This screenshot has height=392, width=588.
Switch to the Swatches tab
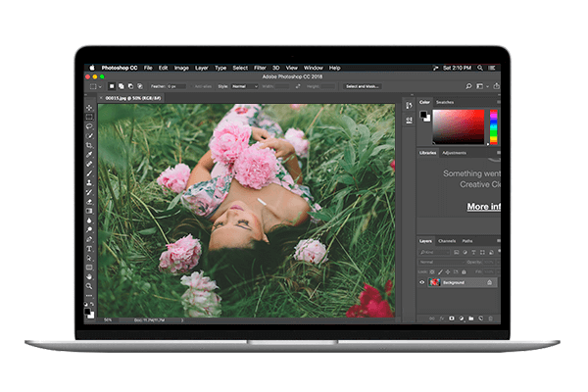pos(445,102)
